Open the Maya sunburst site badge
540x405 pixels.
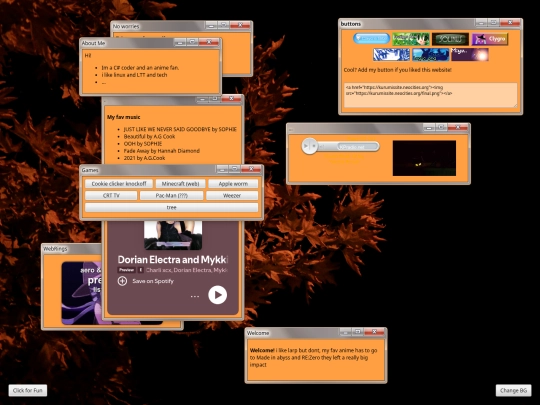click(x=470, y=54)
